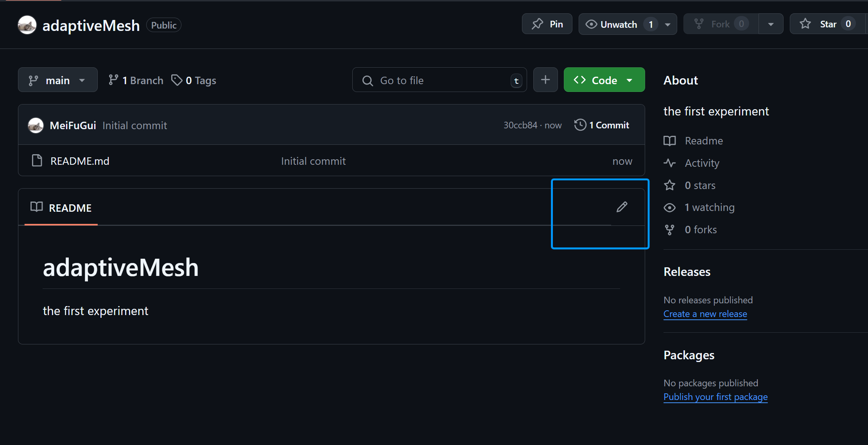This screenshot has height=445, width=868.
Task: Click the plus add file icon
Action: click(x=545, y=80)
